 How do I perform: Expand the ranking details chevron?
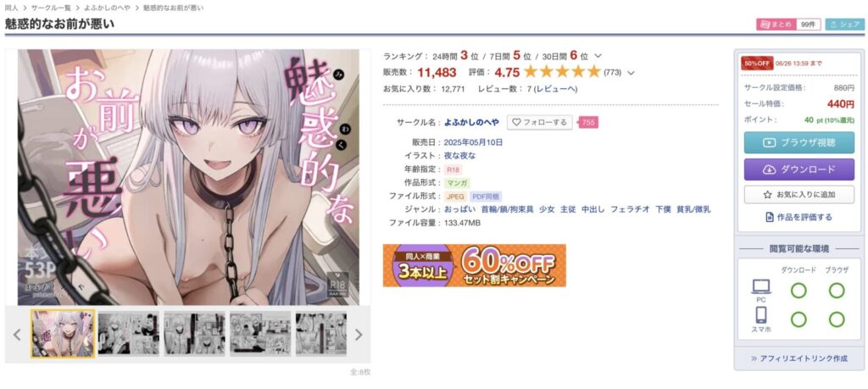598,56
